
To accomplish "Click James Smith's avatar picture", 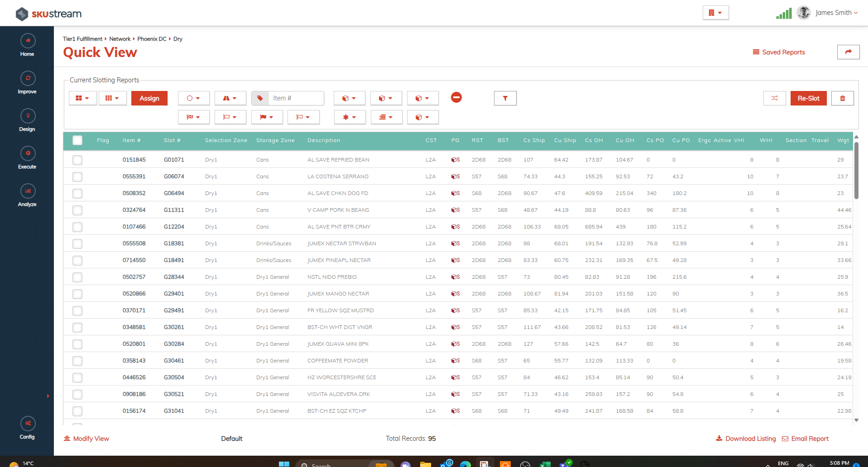I will point(804,13).
